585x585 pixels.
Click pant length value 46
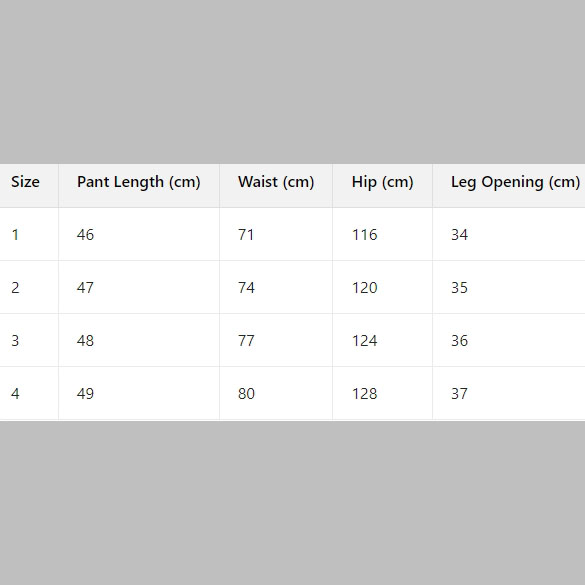point(85,235)
